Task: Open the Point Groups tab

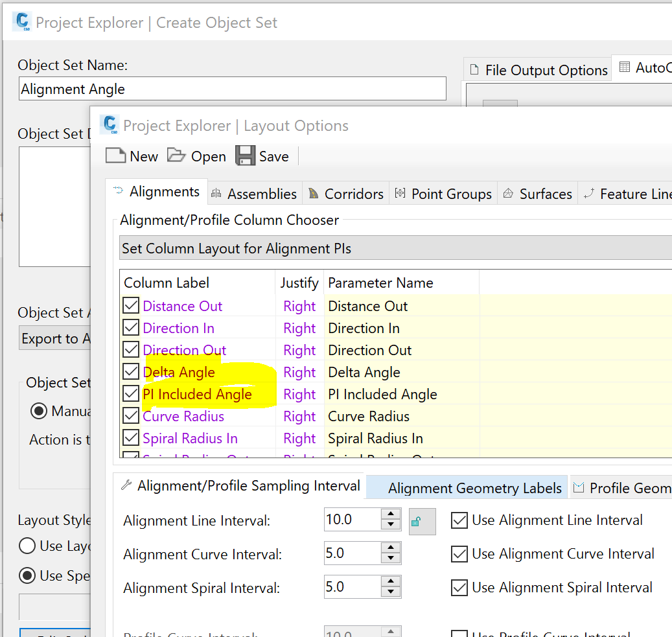Action: 443,194
